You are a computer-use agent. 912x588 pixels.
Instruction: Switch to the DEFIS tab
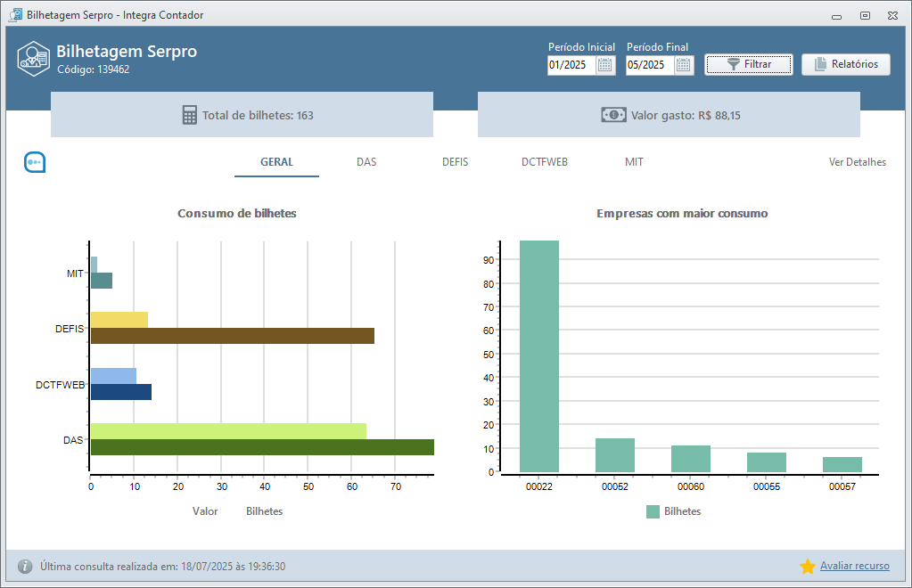[455, 162]
